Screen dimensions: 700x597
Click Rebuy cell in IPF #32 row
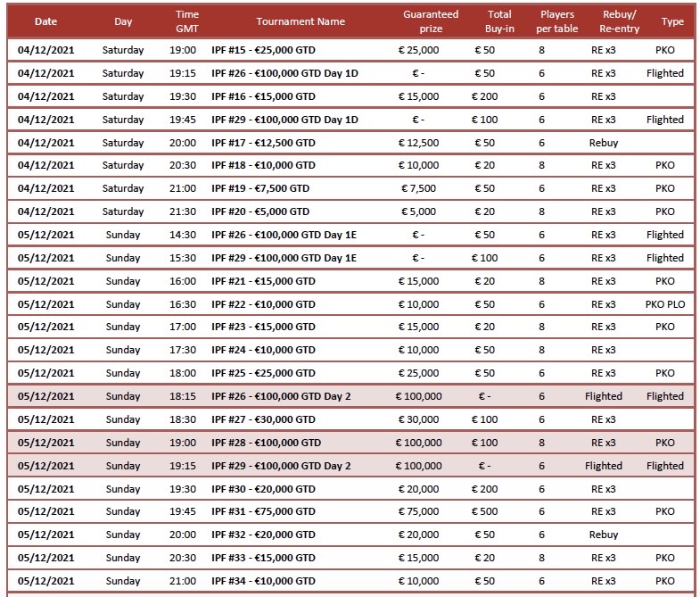(x=604, y=535)
